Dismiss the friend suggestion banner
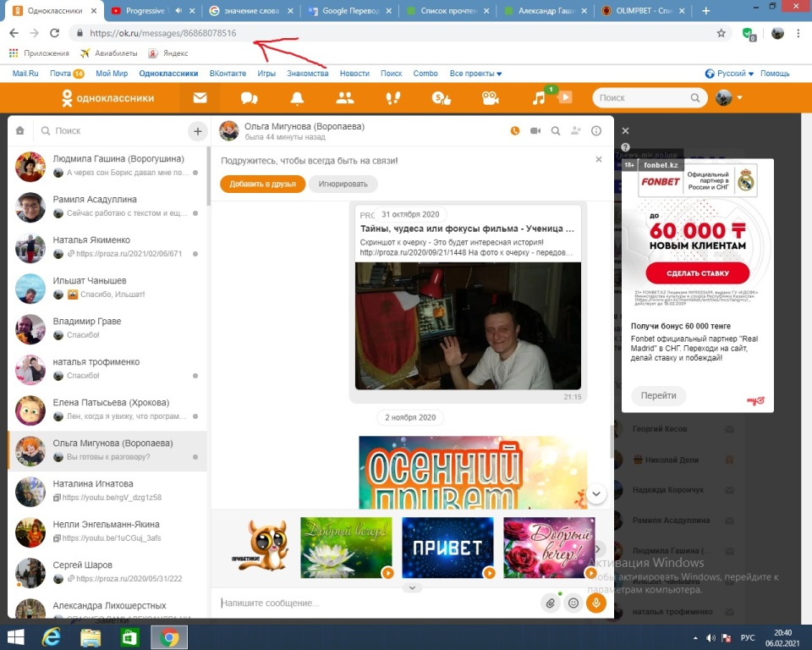The width and height of the screenshot is (812, 650). (599, 160)
